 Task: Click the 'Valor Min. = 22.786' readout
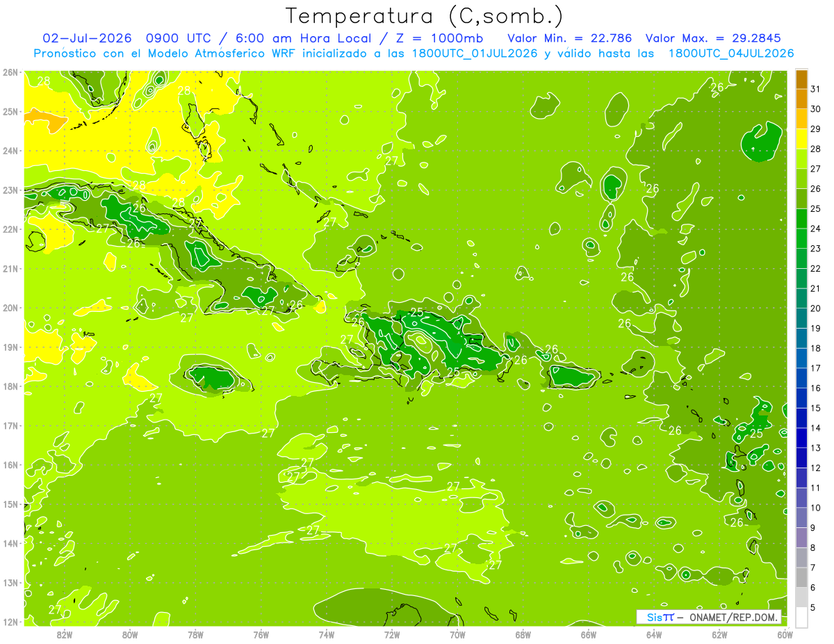[570, 38]
